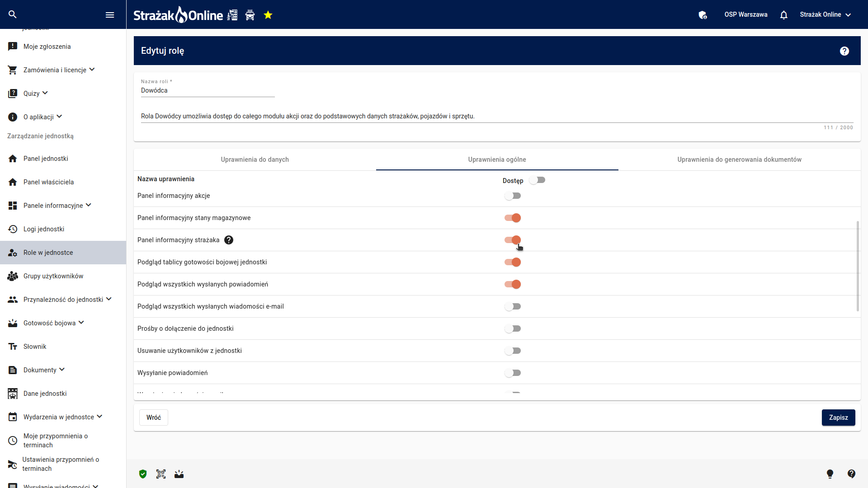Expand Quizy submenu
The height and width of the screenshot is (488, 868).
click(x=45, y=93)
